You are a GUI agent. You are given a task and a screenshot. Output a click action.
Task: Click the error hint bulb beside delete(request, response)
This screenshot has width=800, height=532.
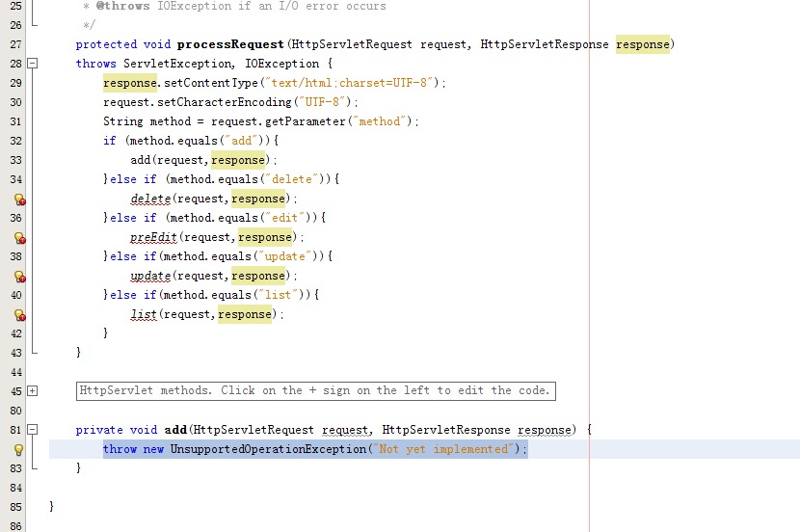pyautogui.click(x=19, y=199)
